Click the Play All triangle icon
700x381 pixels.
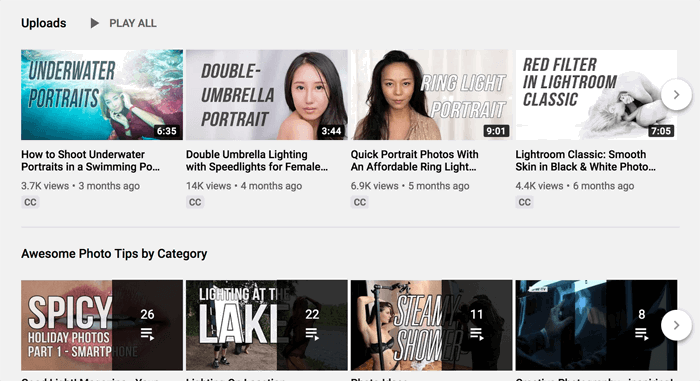pos(94,23)
